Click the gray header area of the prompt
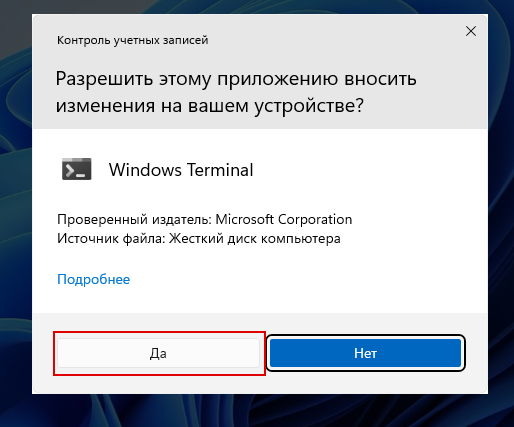 260,72
